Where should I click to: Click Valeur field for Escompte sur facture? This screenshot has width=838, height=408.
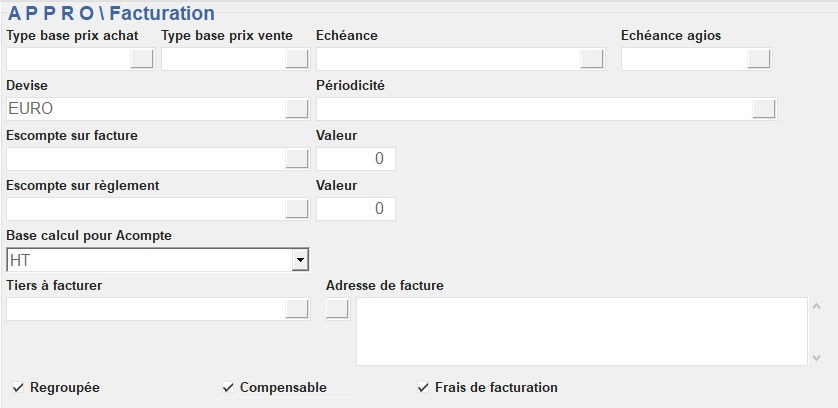pos(356,159)
